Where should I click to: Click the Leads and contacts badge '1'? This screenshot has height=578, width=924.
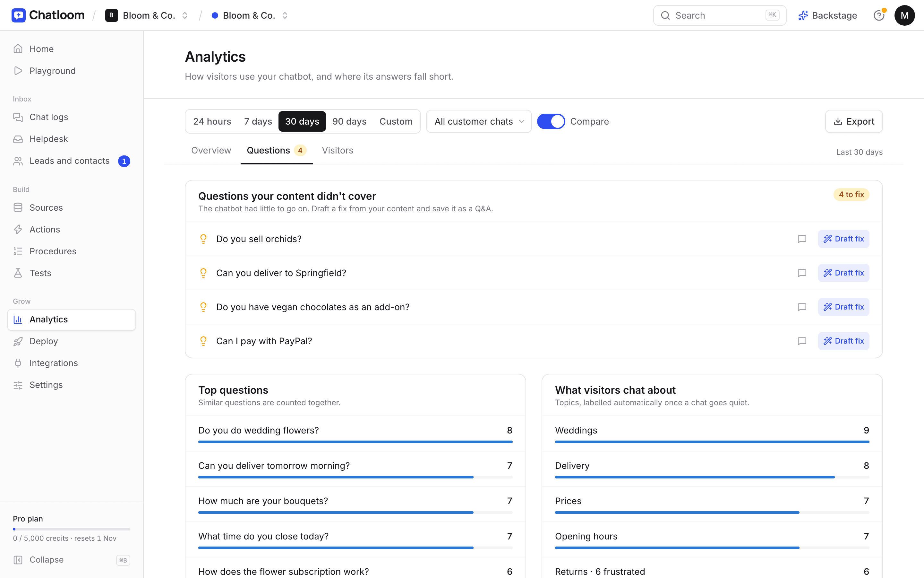pyautogui.click(x=124, y=161)
